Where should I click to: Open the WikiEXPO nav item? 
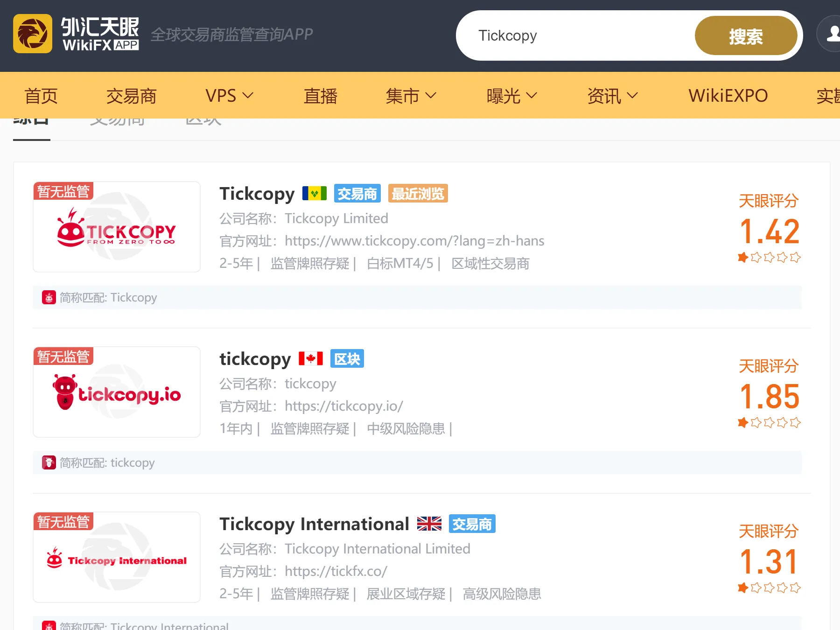[x=728, y=96]
